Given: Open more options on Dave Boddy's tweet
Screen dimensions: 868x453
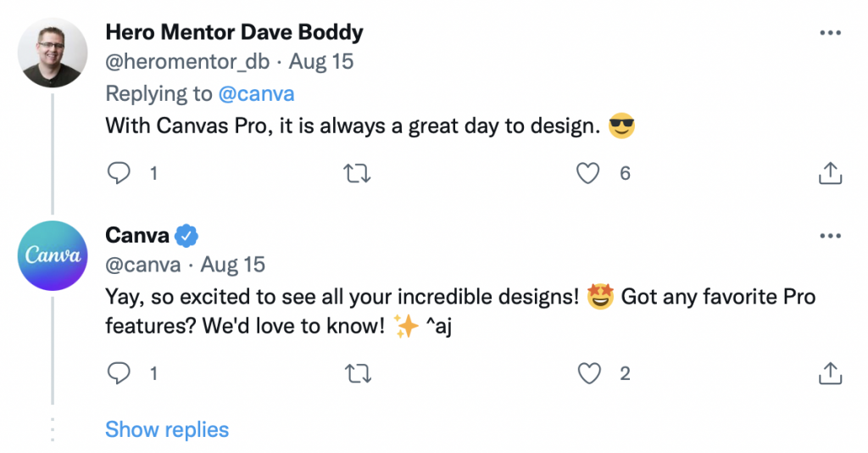Looking at the screenshot, I should [829, 33].
